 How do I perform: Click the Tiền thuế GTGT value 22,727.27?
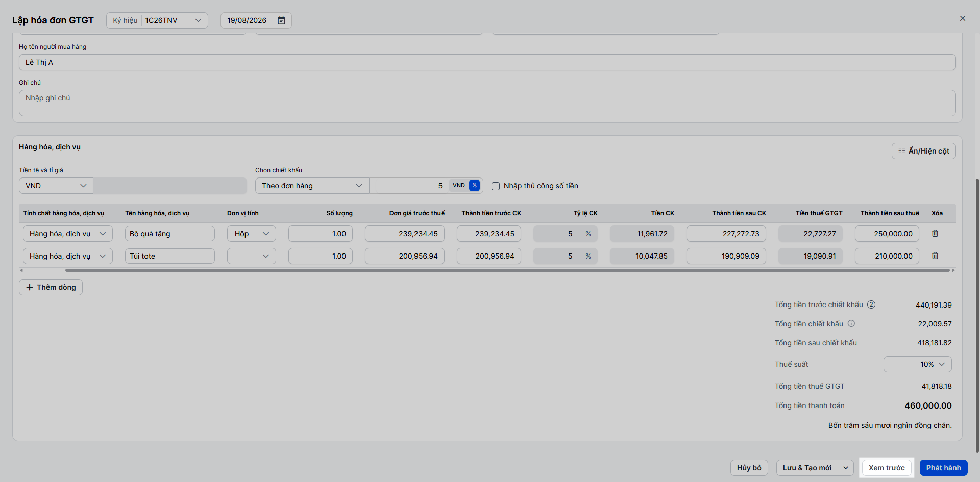click(x=811, y=234)
